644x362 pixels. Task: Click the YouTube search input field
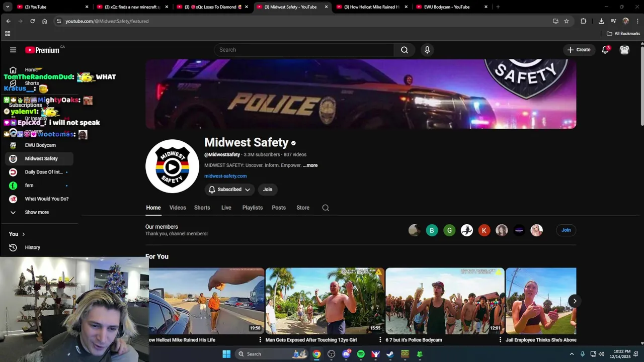click(304, 50)
